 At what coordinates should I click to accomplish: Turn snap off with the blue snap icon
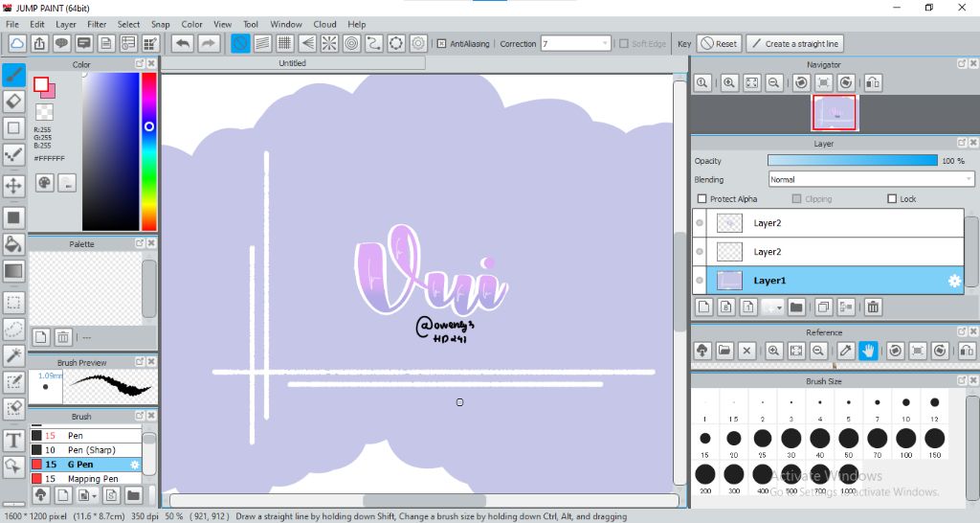(240, 43)
